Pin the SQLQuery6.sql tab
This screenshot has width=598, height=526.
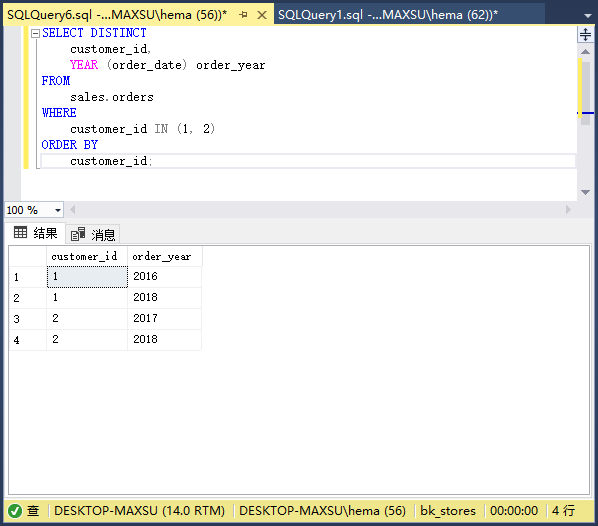click(x=243, y=14)
